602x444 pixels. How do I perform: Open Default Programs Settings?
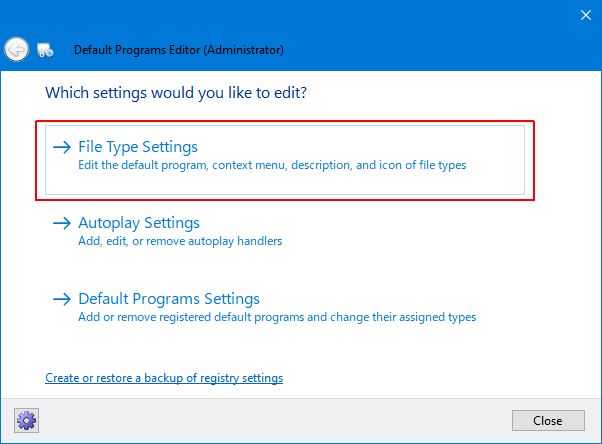[x=169, y=299]
